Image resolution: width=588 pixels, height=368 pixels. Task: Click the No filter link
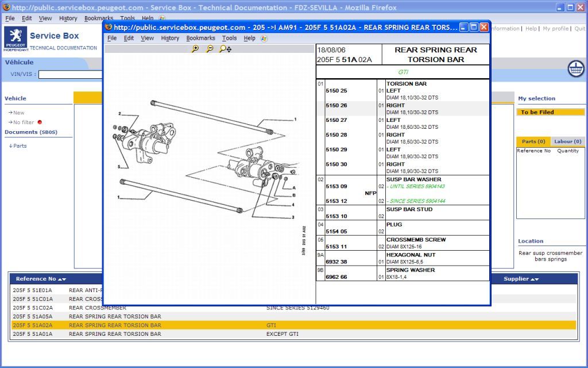pos(24,122)
